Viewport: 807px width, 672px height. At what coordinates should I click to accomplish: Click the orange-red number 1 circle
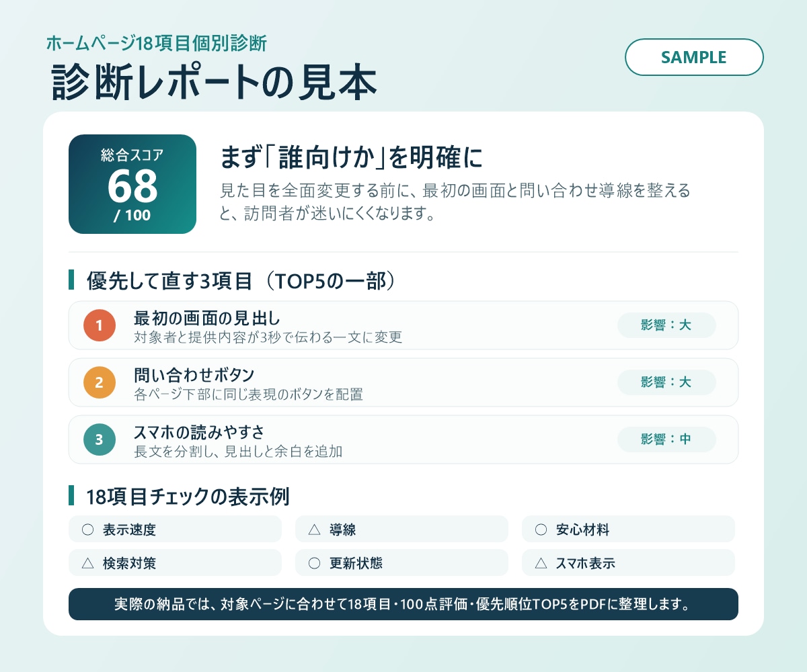coord(100,326)
